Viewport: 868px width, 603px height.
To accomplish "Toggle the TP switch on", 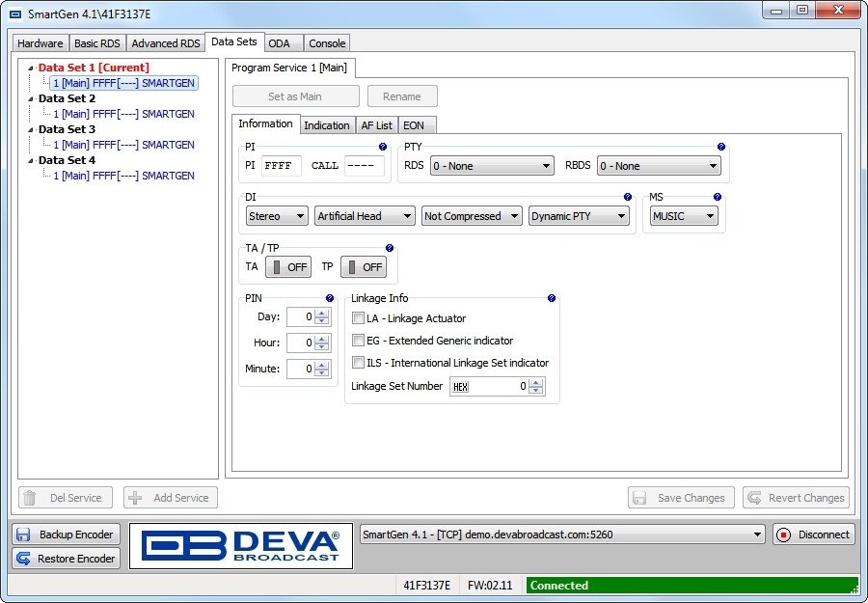I will click(363, 267).
